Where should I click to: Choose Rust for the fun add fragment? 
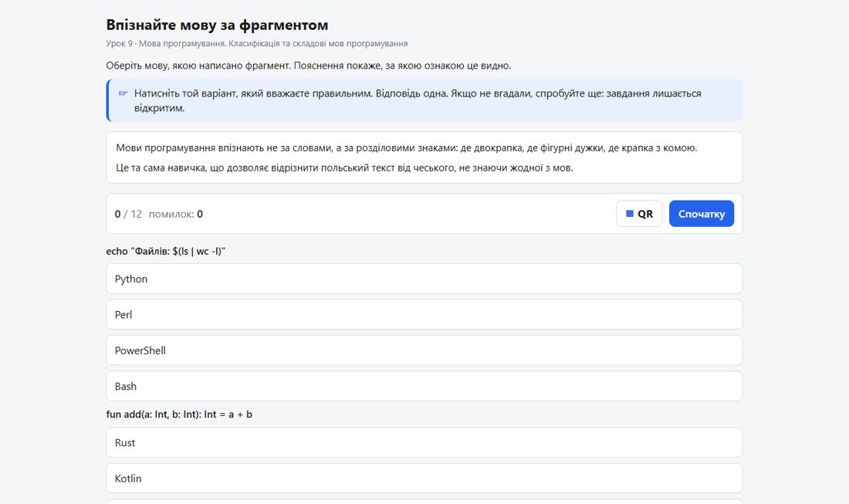[x=424, y=442]
